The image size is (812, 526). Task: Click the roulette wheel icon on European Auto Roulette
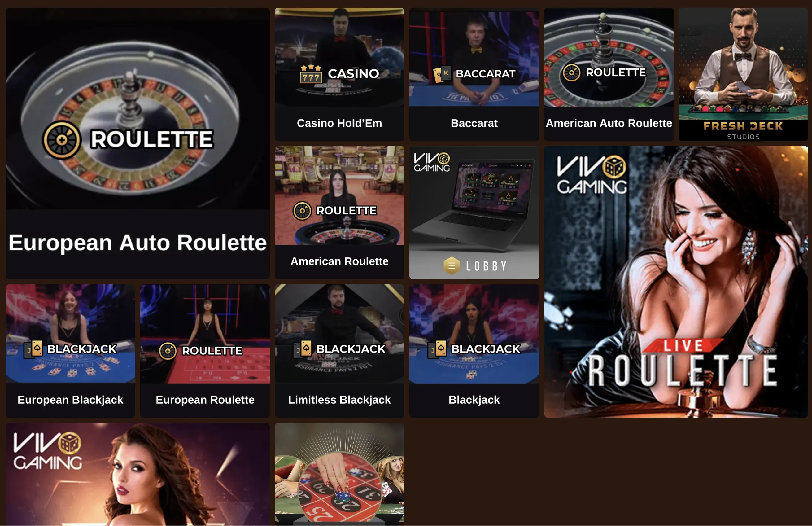coord(62,140)
